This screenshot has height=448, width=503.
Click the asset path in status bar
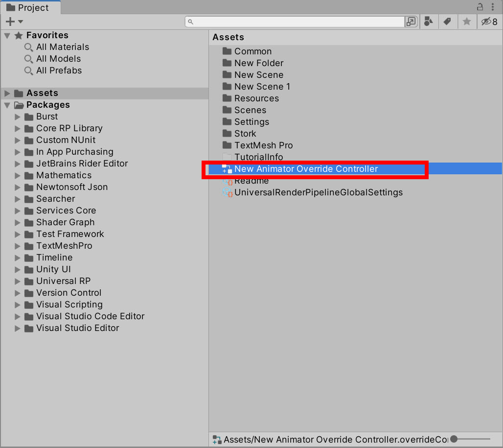coord(336,439)
